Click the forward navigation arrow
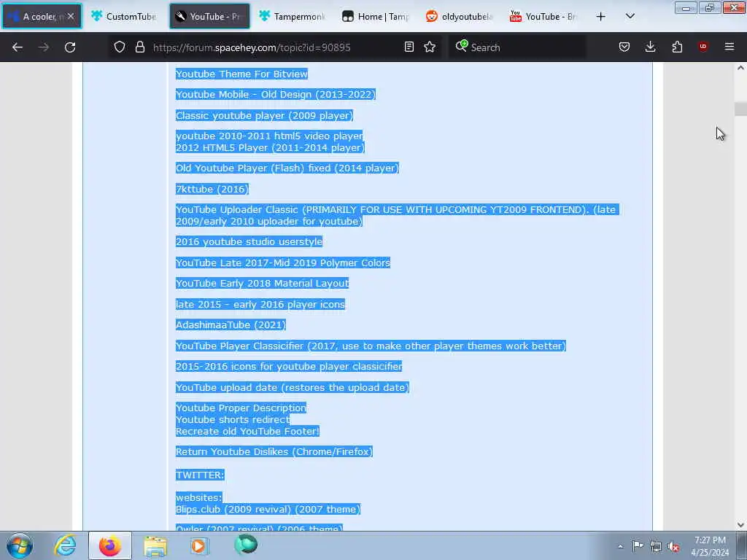This screenshot has height=560, width=747. click(x=43, y=47)
